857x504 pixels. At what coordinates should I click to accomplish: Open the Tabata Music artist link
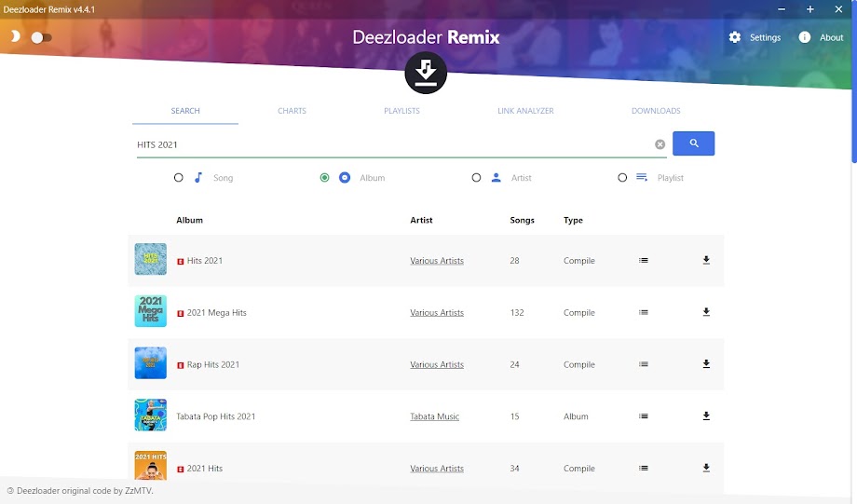pos(434,416)
